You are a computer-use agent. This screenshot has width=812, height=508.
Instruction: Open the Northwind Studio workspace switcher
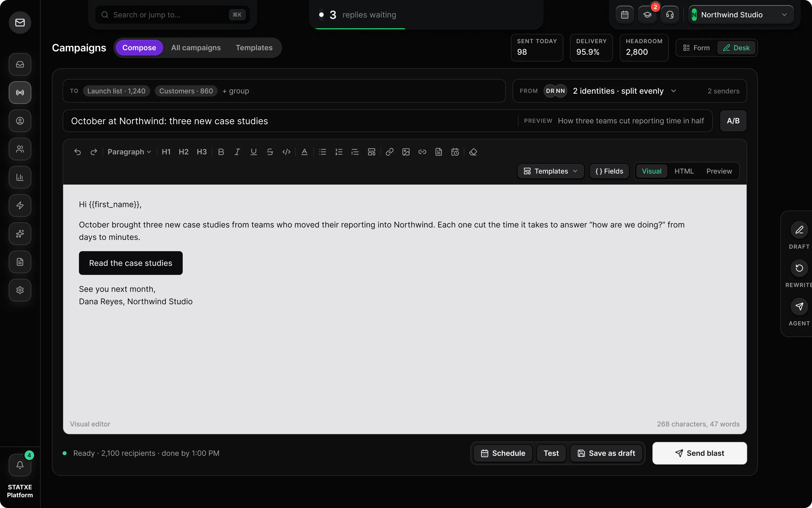(x=741, y=15)
